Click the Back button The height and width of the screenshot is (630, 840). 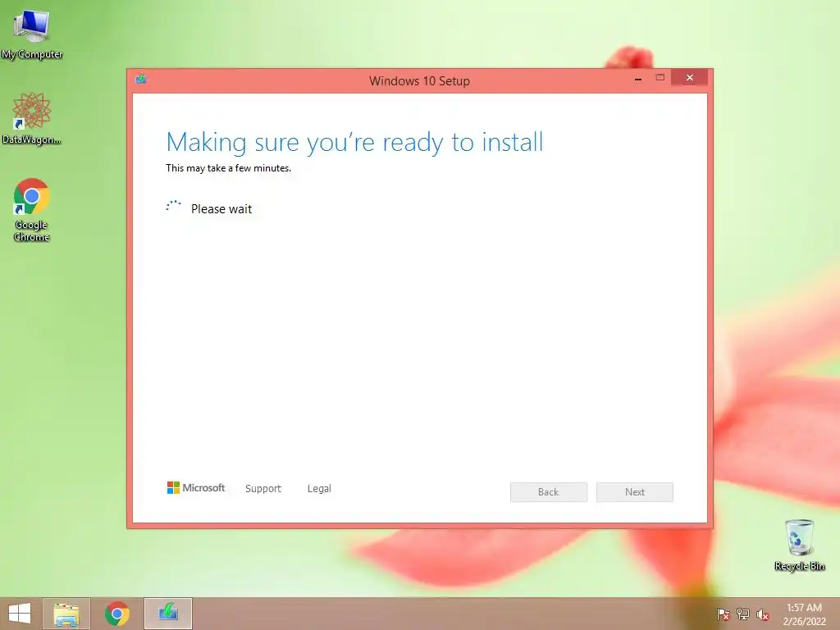[549, 492]
